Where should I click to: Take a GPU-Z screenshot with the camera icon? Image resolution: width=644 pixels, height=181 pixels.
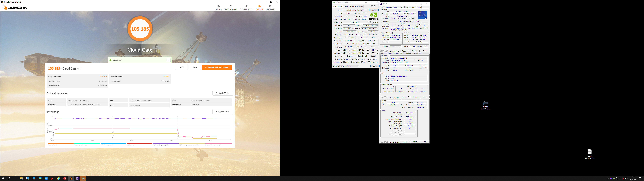[372, 6]
